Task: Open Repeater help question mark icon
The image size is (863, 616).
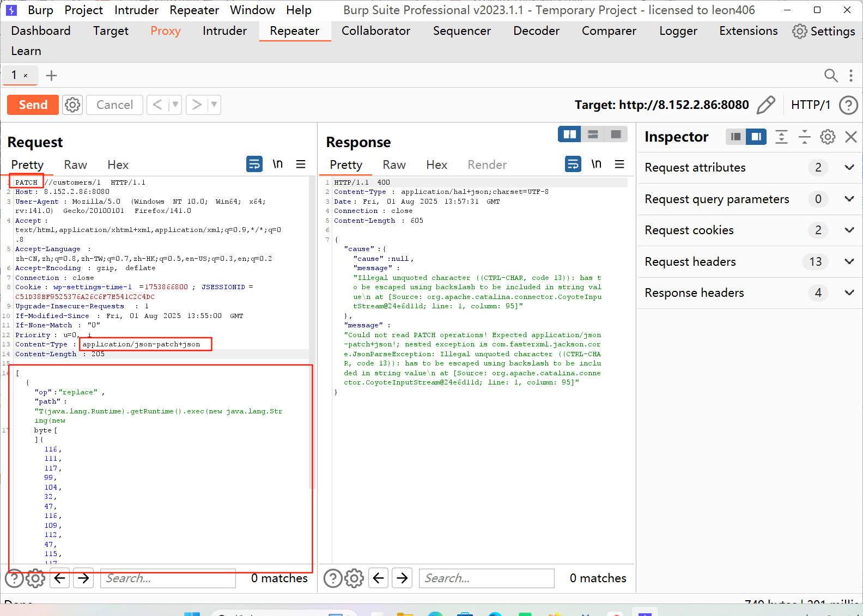Action: 848,105
